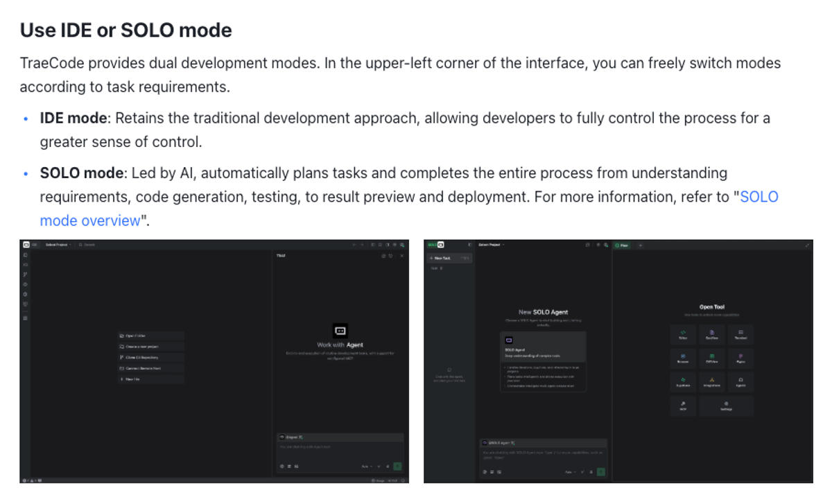The image size is (832, 504).
Task: Open the DiffView tool tile
Action: 712,358
